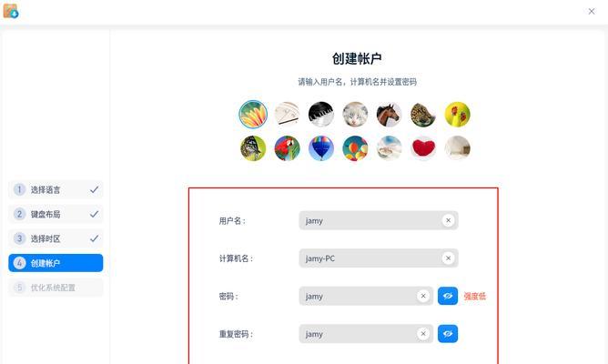Pick the butterfly avatar
Image resolution: width=608 pixels, height=364 pixels.
(253, 148)
